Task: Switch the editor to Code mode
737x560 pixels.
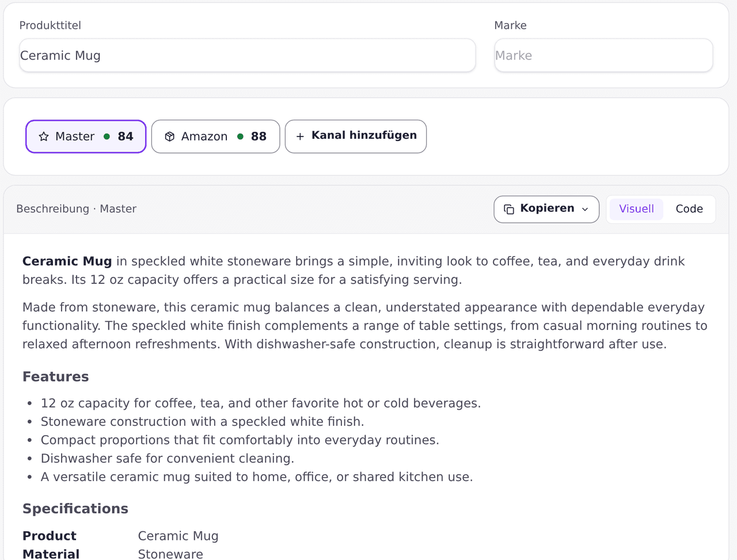Action: (689, 209)
